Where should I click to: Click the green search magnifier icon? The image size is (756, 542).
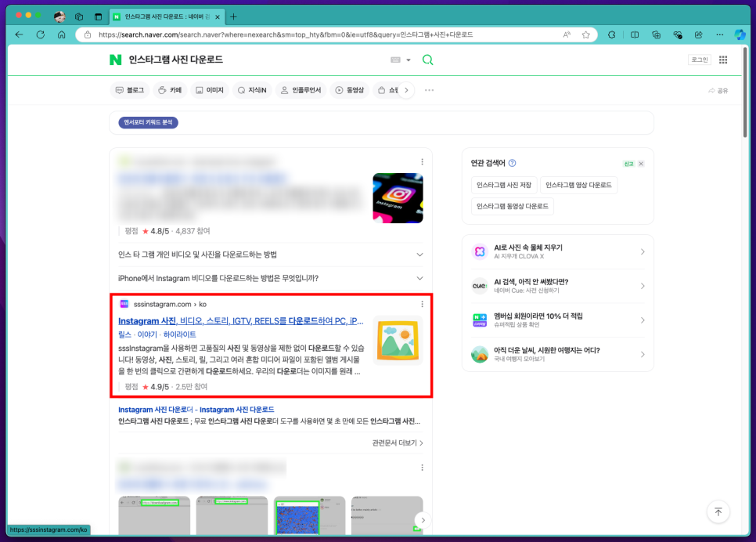coord(427,60)
